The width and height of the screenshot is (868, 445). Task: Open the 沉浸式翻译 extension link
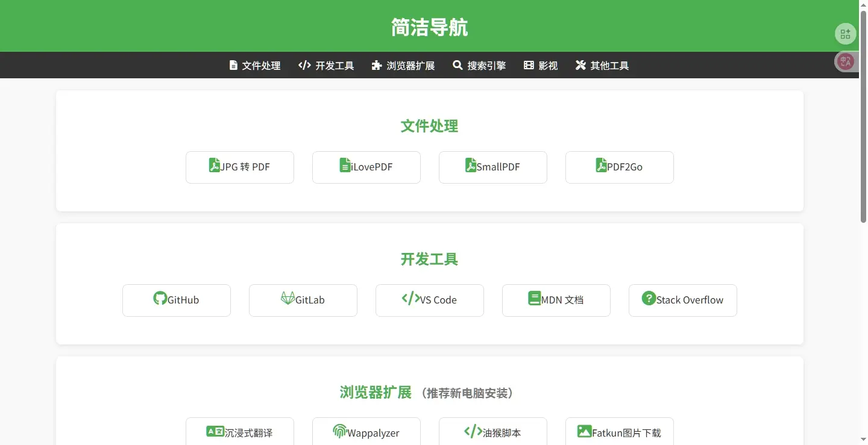[240, 431]
